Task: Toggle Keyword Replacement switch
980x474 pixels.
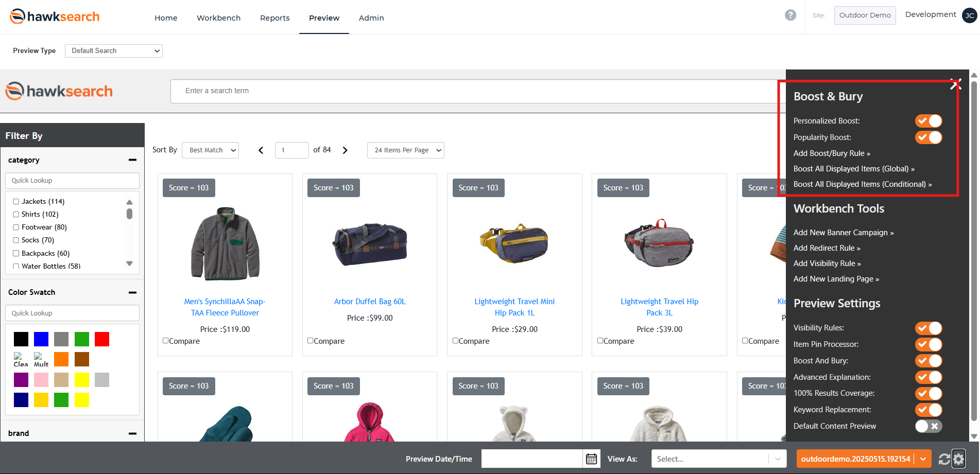Action: pos(929,410)
